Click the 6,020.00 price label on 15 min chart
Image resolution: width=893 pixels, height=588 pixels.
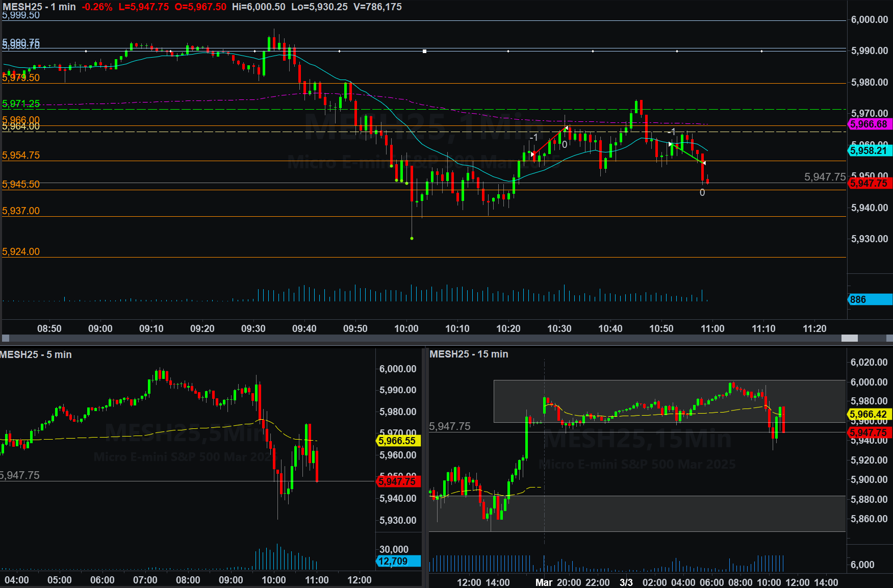(869, 362)
